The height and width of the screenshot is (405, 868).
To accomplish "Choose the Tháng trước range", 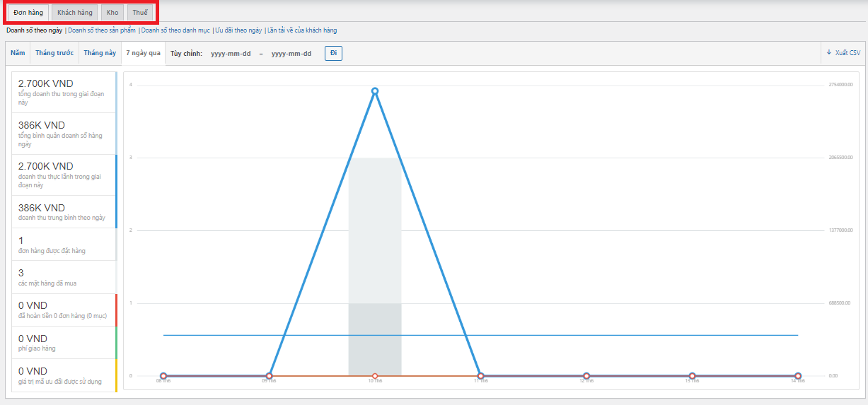I will 54,53.
